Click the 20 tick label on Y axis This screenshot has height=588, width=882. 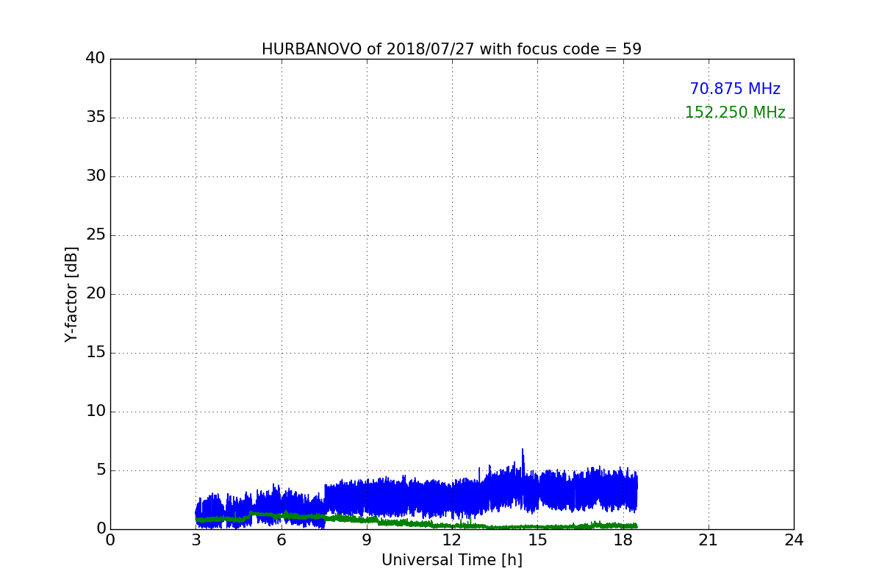tap(96, 294)
